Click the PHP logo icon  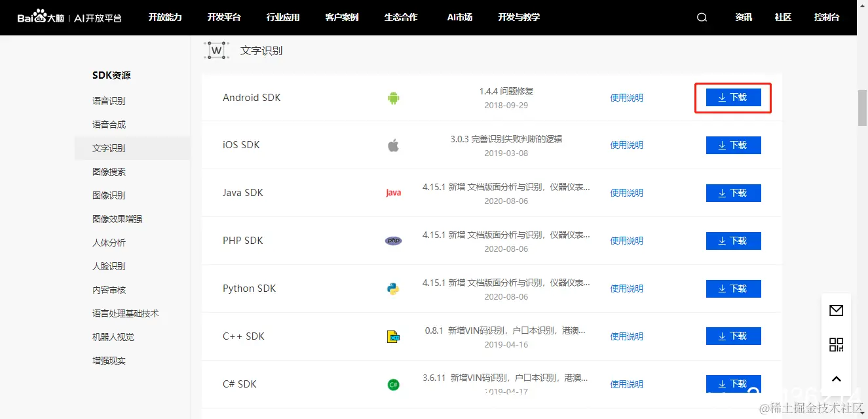point(393,241)
